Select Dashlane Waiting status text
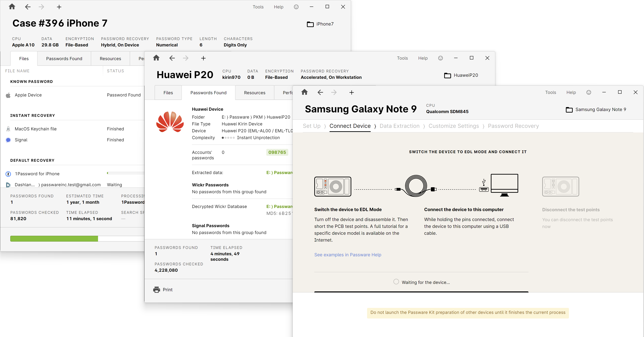644x337 pixels. tap(114, 185)
